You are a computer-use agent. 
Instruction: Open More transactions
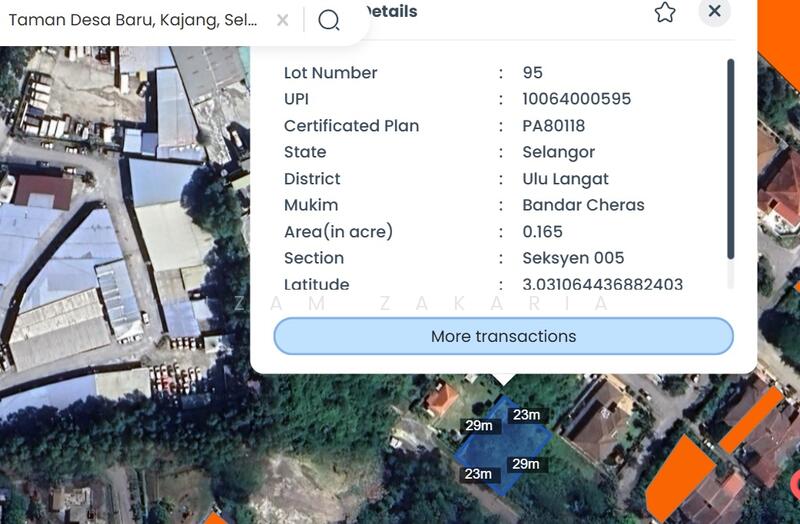[x=503, y=336]
